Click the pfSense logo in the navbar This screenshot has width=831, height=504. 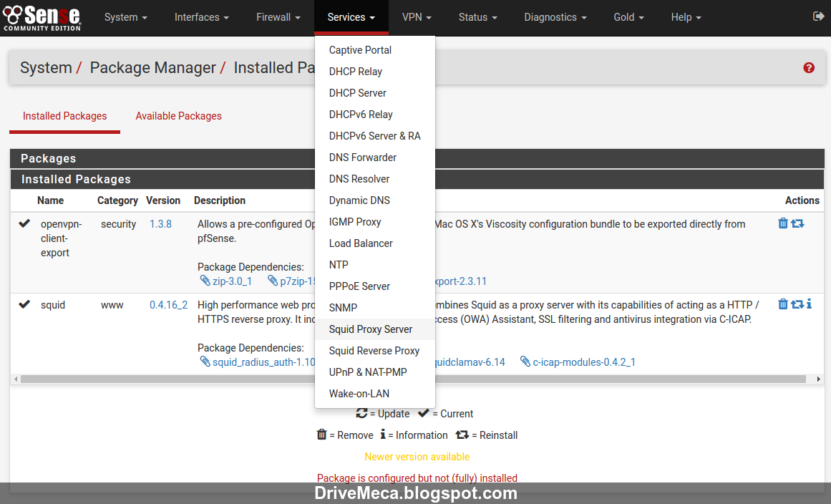tap(42, 18)
